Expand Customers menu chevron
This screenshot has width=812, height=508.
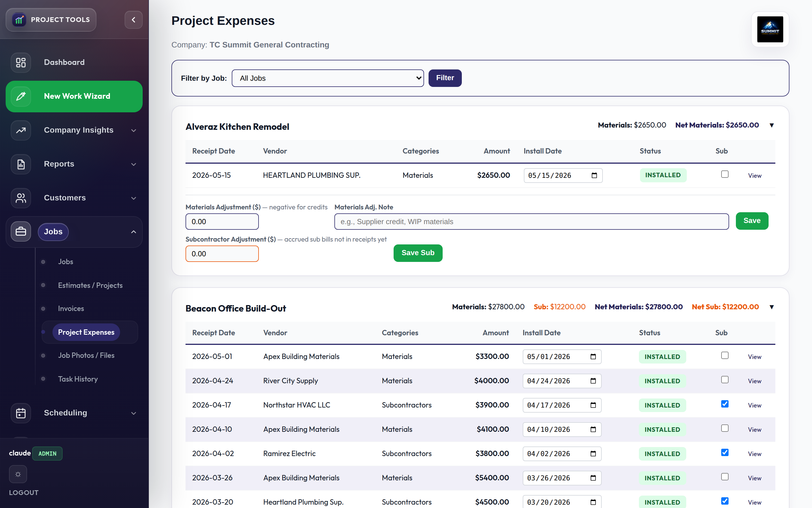(134, 198)
